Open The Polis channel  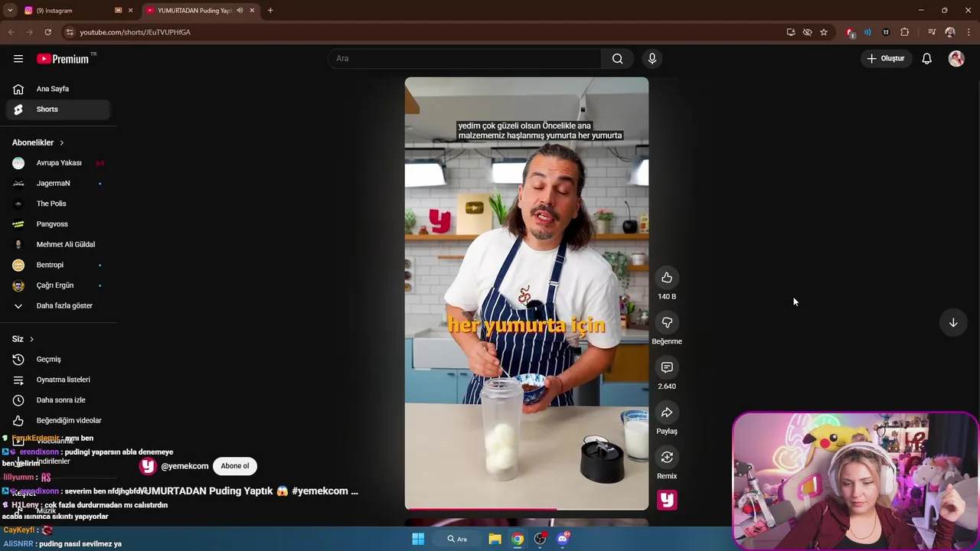58,204
